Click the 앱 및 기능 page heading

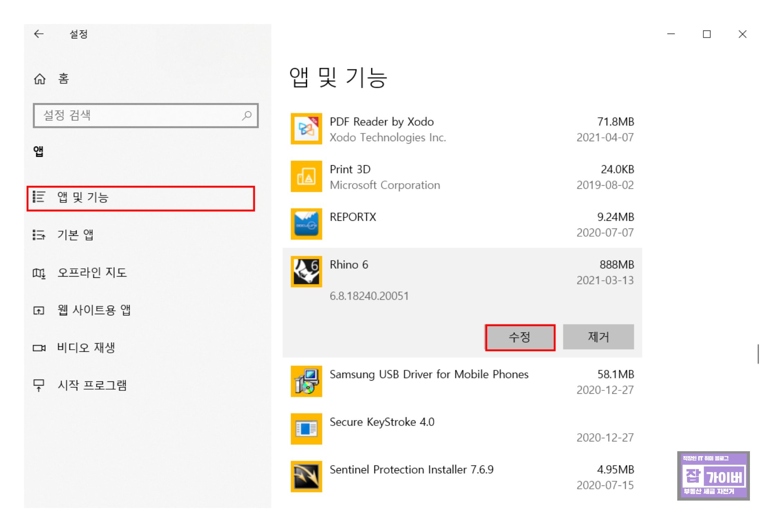(338, 78)
